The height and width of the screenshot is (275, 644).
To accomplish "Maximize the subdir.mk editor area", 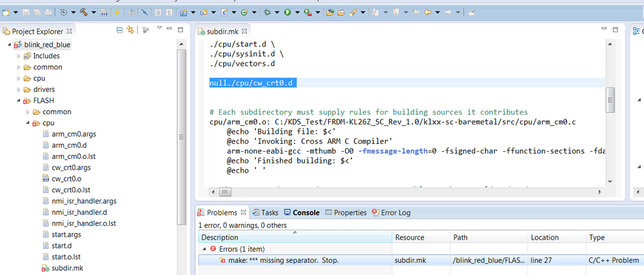I will pyautogui.click(x=615, y=30).
